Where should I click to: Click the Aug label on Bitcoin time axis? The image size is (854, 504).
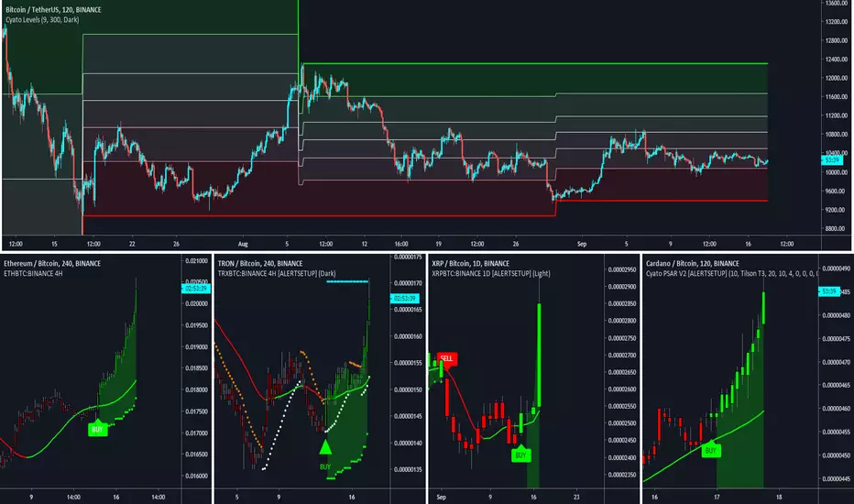tap(243, 244)
